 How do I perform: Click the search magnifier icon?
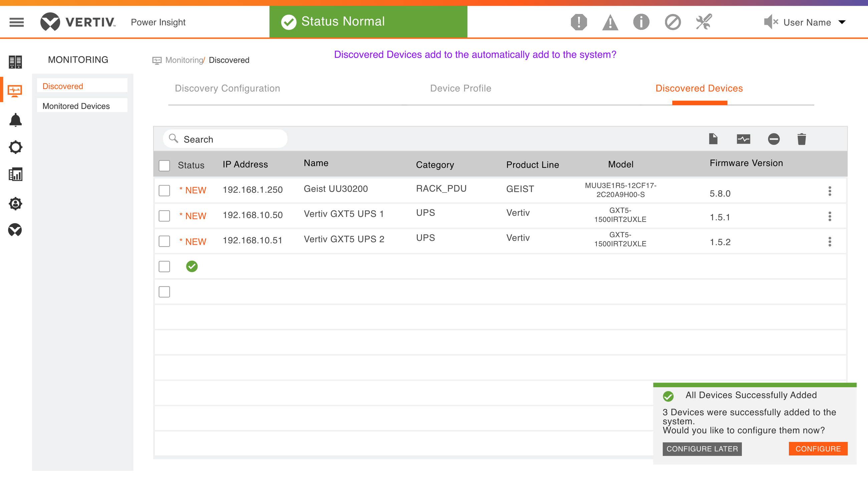(x=173, y=138)
